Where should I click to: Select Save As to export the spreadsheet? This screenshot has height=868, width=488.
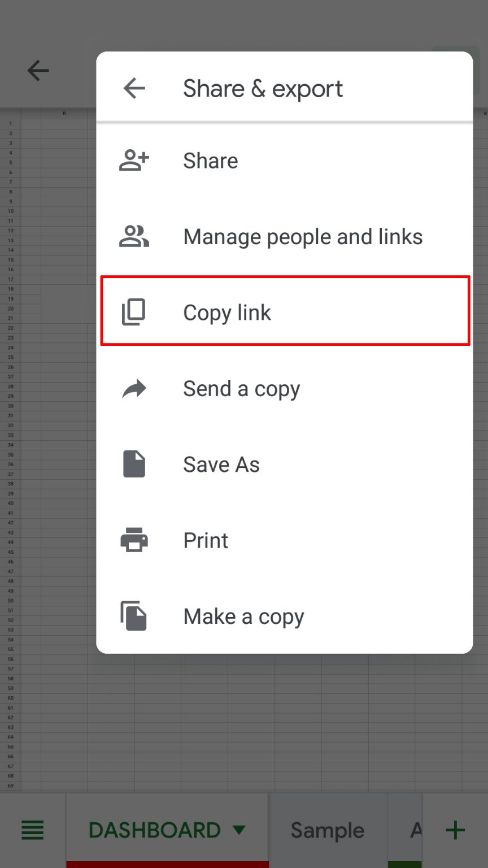(x=221, y=464)
